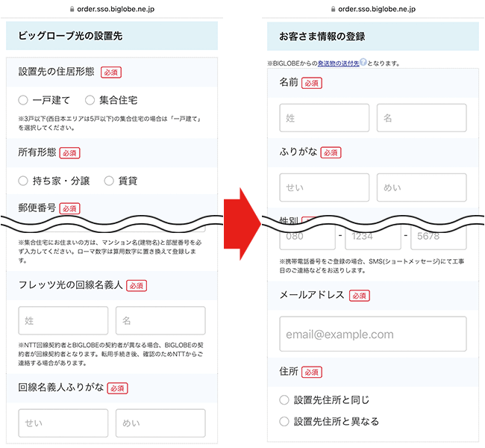This screenshot has width=485, height=448.
Task: Click the 5678 phone number field
Action: coord(439,237)
